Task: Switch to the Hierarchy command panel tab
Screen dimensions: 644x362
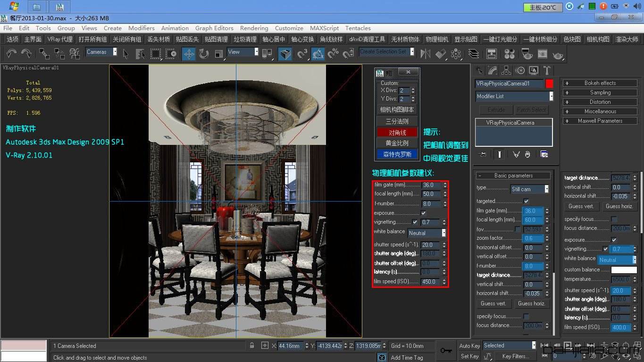Action: click(x=507, y=71)
